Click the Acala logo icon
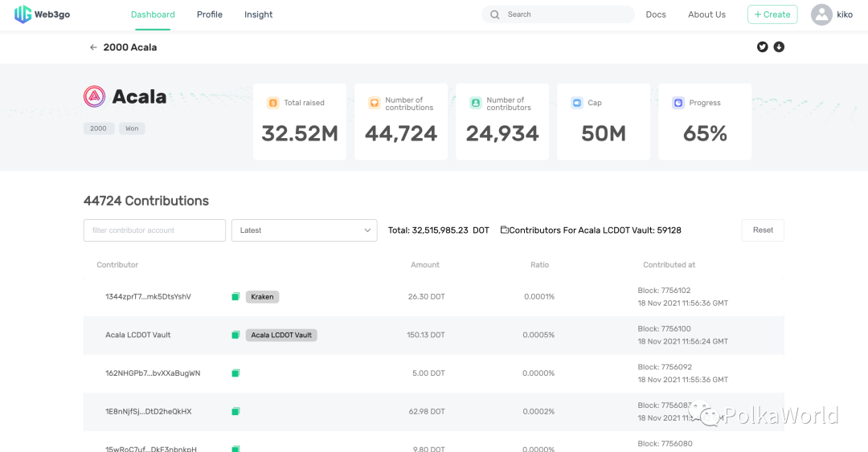Viewport: 868px width, 452px height. (95, 96)
